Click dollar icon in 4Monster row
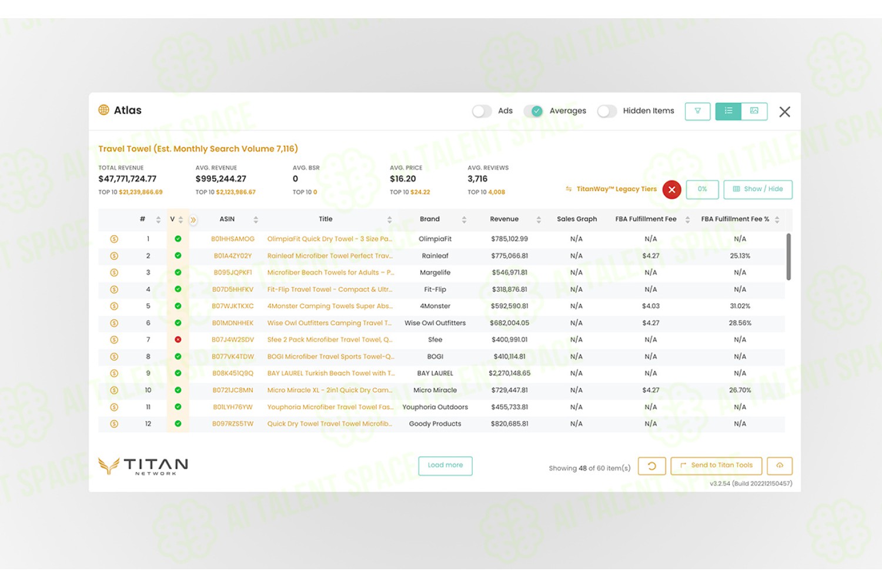882x588 pixels. tap(114, 306)
